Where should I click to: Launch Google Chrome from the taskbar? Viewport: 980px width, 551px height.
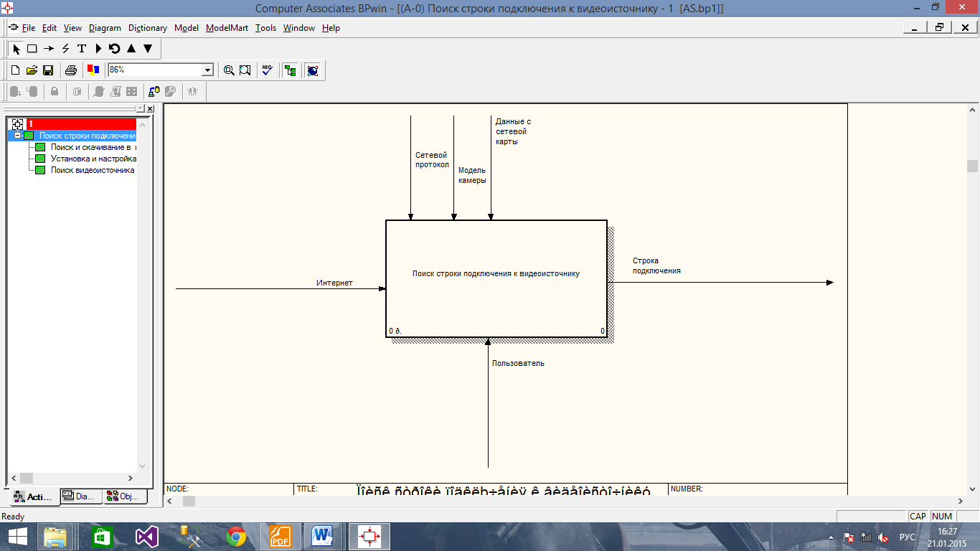[236, 537]
